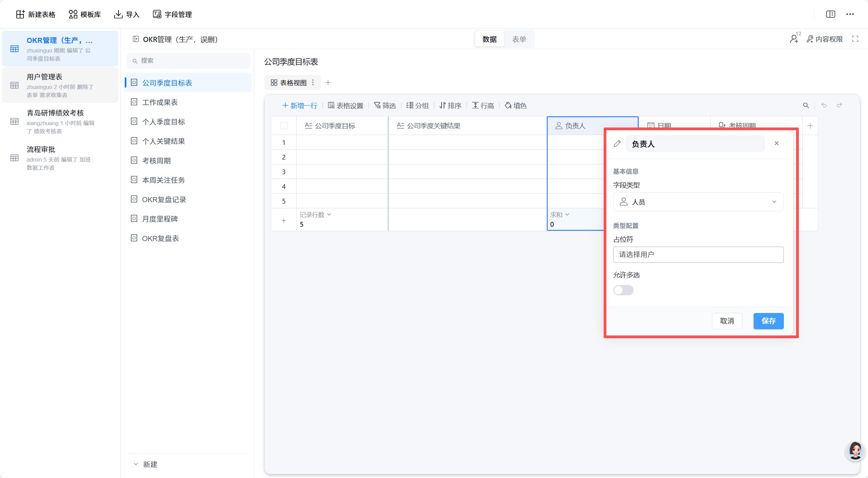Enter fullscreen mode via expand icon
This screenshot has width=868, height=478.
855,39
